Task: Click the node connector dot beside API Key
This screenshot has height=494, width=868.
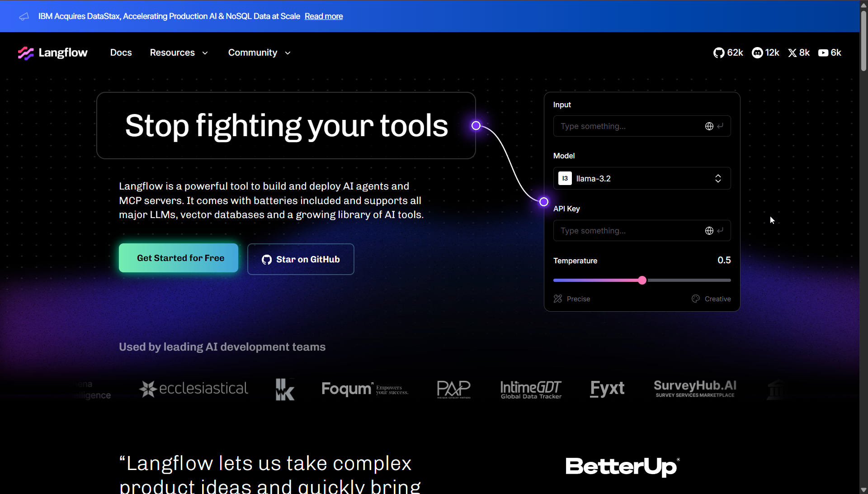Action: [544, 202]
